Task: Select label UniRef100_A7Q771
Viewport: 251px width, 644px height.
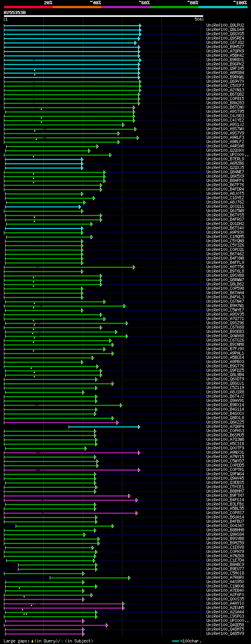Action: (225, 318)
